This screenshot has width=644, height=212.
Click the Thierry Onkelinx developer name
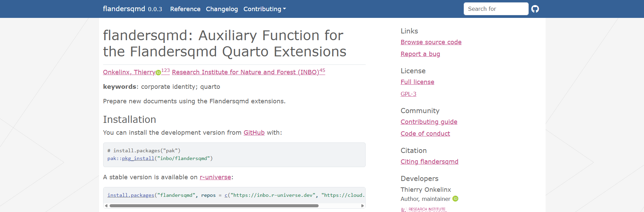tap(425, 190)
